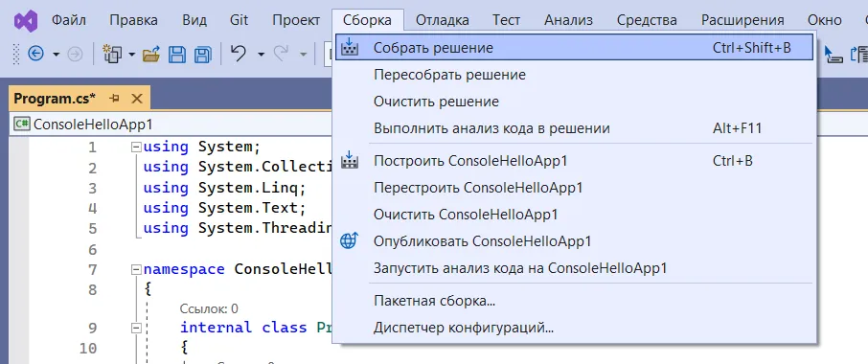
Task: Click the Ctrl+Shift+B shortcut label
Action: 752,48
